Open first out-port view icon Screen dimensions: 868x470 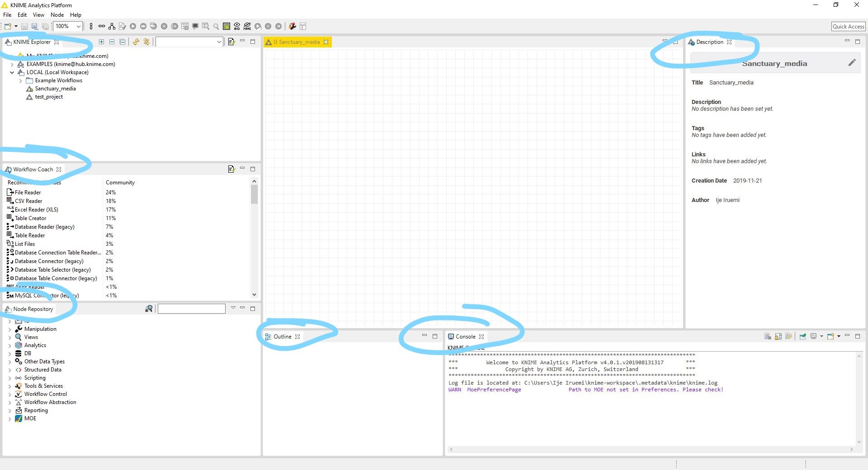pyautogui.click(x=206, y=26)
